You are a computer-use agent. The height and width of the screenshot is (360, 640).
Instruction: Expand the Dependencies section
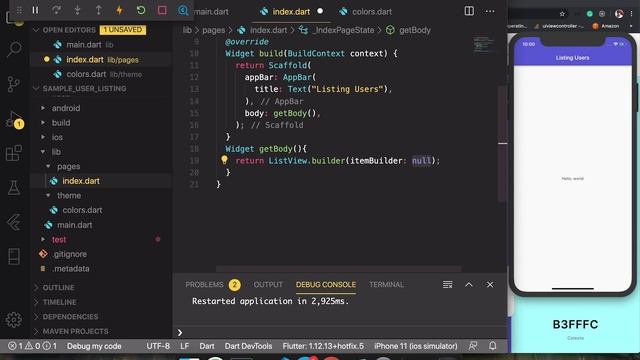[70, 317]
